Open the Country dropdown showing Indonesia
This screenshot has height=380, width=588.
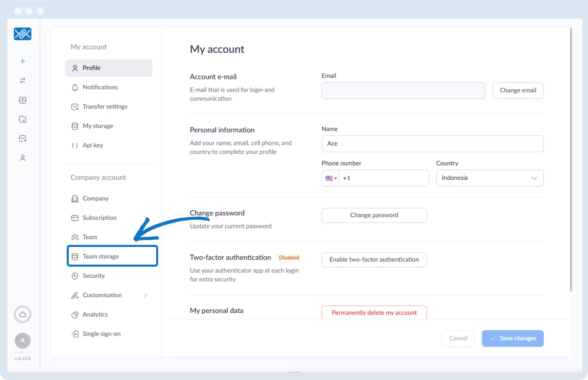pos(490,178)
